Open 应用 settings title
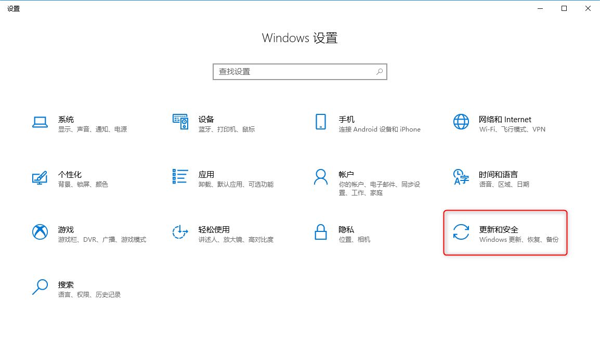600x364 pixels. 206,175
